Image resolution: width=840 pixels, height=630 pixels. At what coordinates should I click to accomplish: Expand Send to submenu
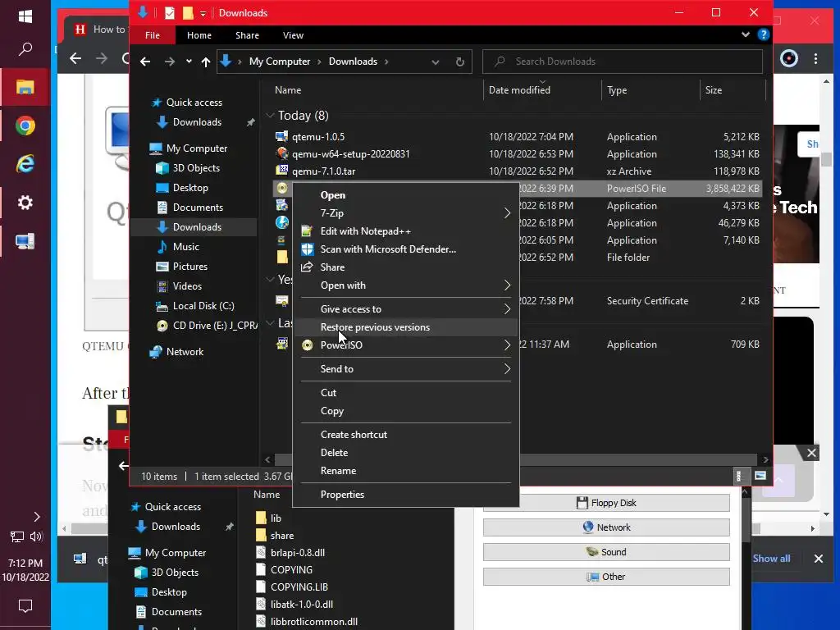[507, 369]
